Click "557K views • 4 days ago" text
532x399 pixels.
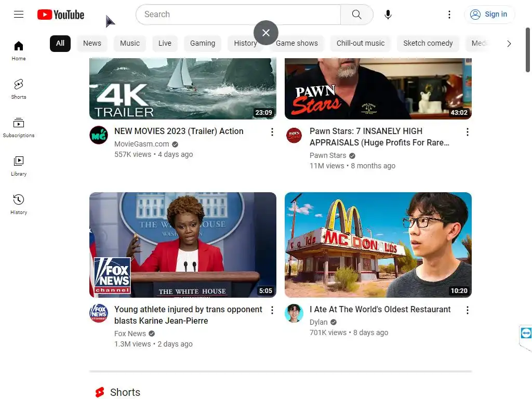point(153,154)
